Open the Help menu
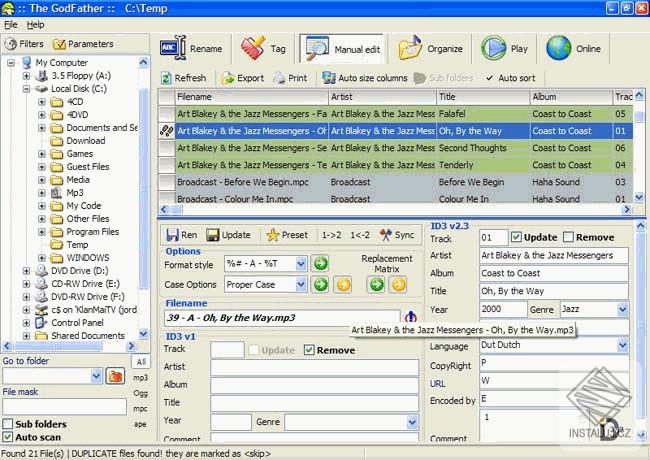 pyautogui.click(x=36, y=24)
